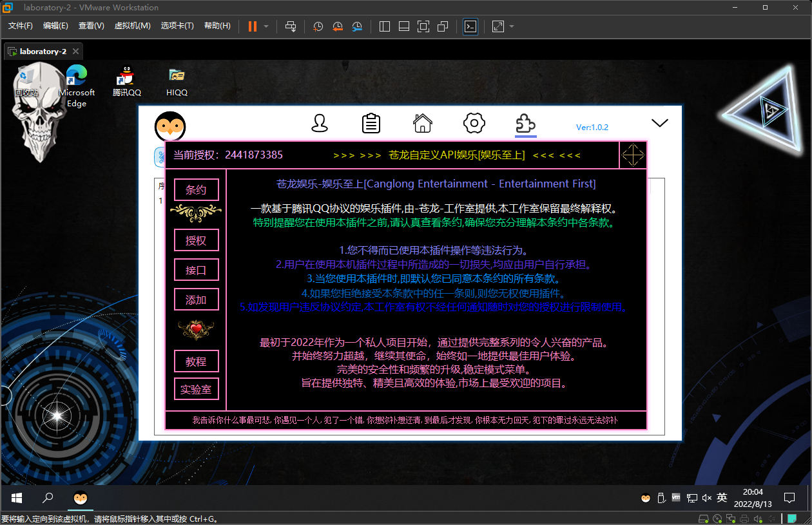Click the printer device icon in VMware status bar
The image size is (812, 525).
click(744, 519)
